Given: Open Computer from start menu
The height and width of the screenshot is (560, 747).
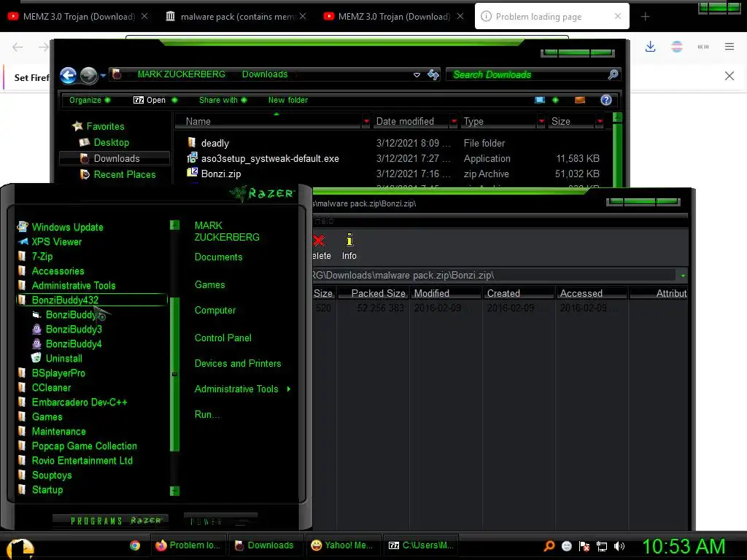Looking at the screenshot, I should click(215, 311).
